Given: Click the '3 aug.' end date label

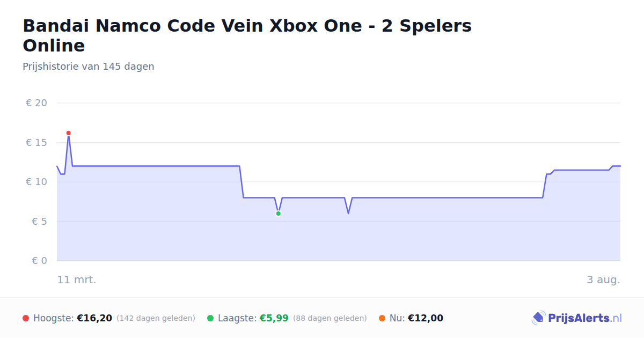Looking at the screenshot, I should tap(604, 280).
